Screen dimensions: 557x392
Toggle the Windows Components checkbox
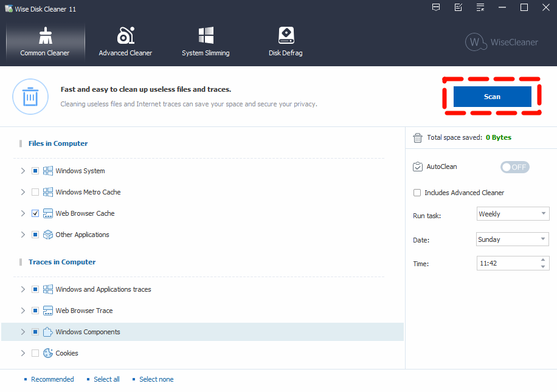(x=35, y=332)
